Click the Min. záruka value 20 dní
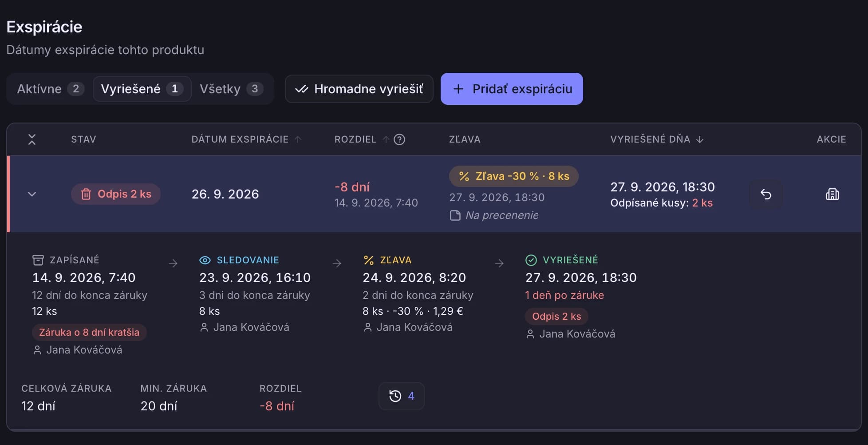Image resolution: width=868 pixels, height=445 pixels. pos(159,406)
